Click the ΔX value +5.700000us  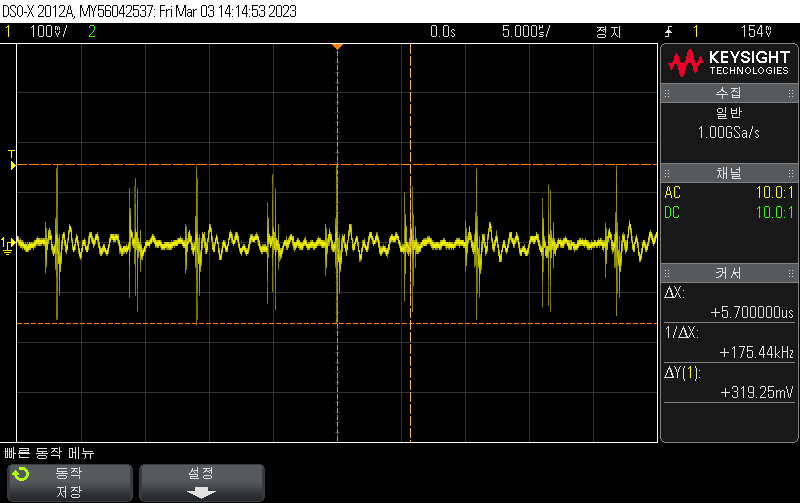click(752, 312)
